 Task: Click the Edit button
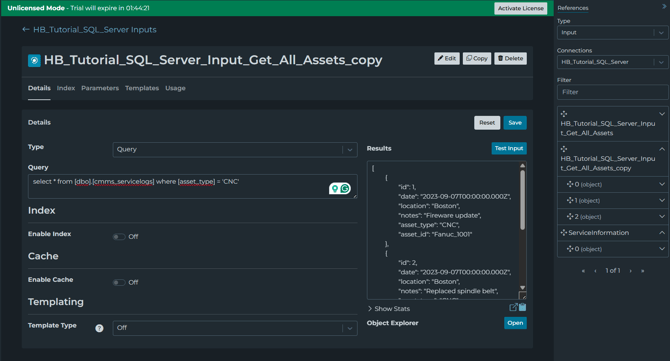(x=447, y=59)
